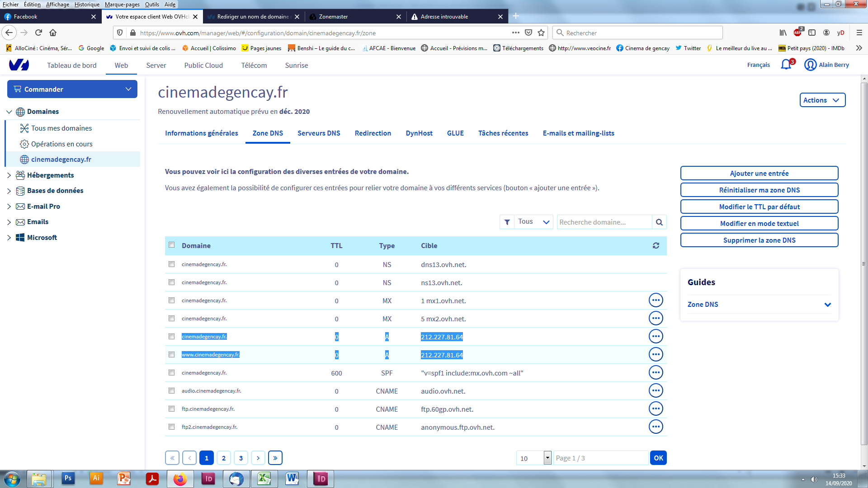Click the Ajouter une entrée button
The width and height of the screenshot is (868, 488).
(x=759, y=173)
